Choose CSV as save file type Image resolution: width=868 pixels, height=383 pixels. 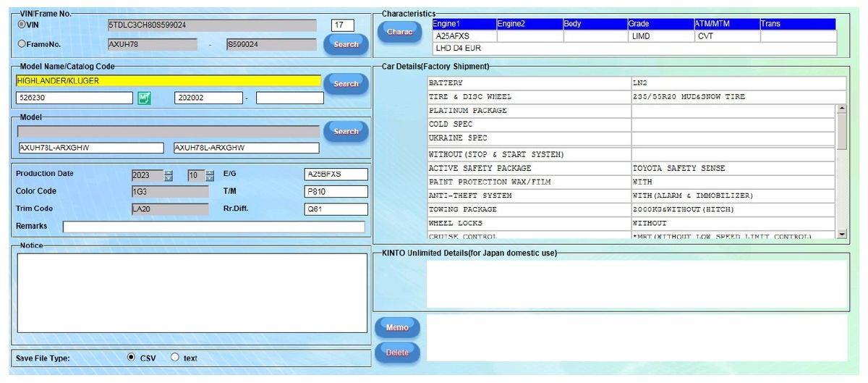[131, 357]
